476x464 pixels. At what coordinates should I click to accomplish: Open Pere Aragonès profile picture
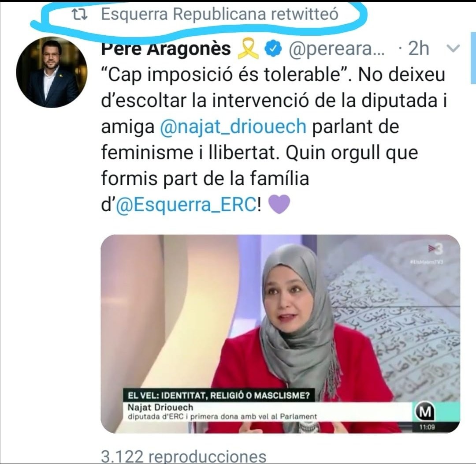coord(52,72)
